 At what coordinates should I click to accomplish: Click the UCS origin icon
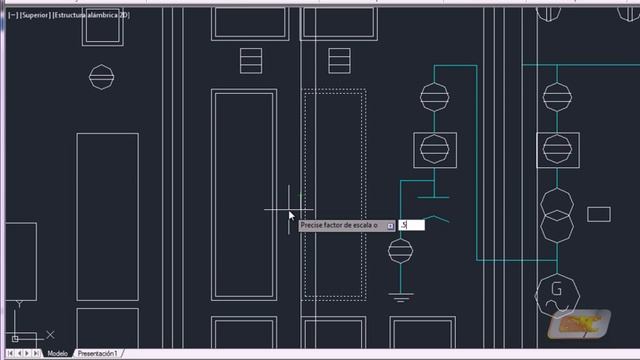pyautogui.click(x=15, y=339)
